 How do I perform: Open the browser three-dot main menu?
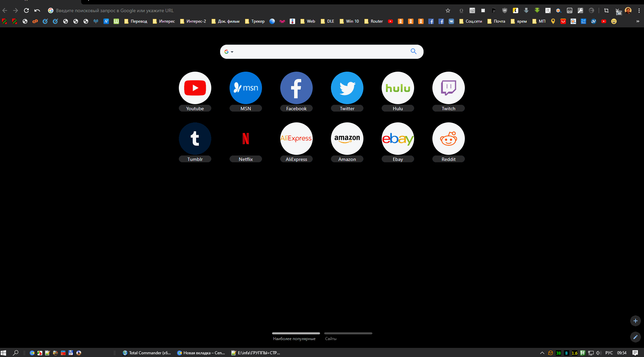point(639,10)
